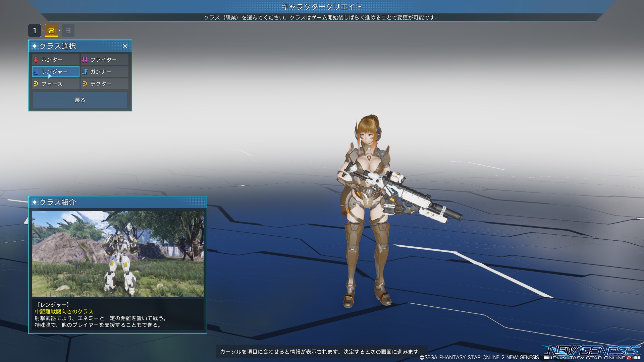Click the line starting with 射撃武器により

click(101, 318)
